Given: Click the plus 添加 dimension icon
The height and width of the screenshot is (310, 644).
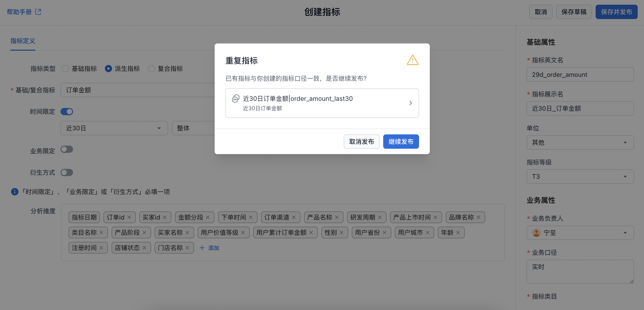Looking at the screenshot, I should [202, 248].
